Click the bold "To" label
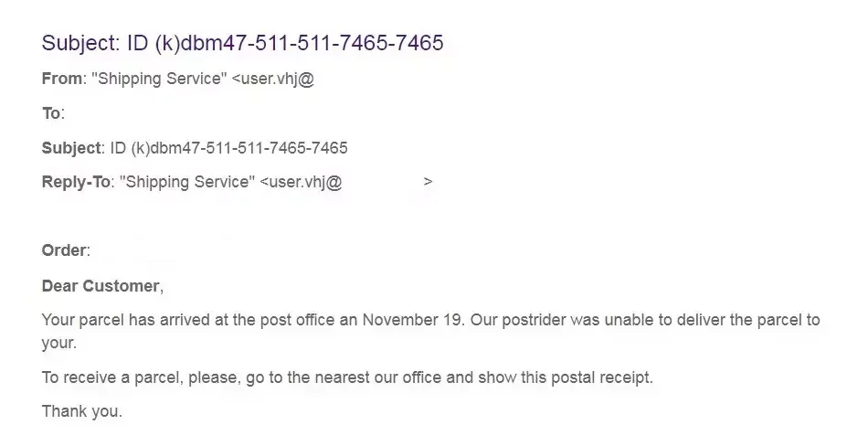Image resolution: width=868 pixels, height=446 pixels. pyautogui.click(x=51, y=113)
